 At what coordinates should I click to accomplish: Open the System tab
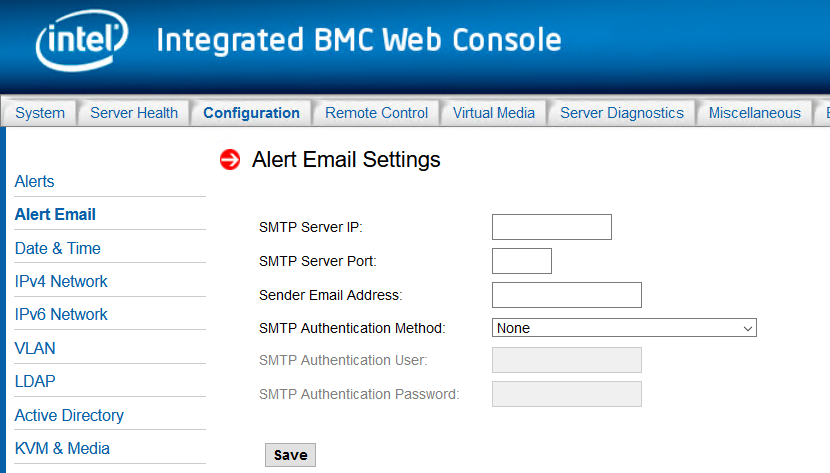click(40, 113)
